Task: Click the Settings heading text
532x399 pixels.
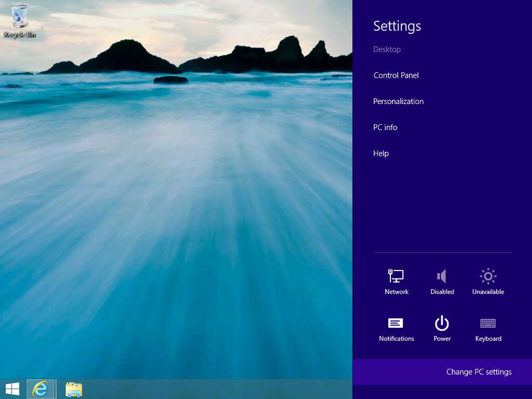Action: click(x=397, y=26)
